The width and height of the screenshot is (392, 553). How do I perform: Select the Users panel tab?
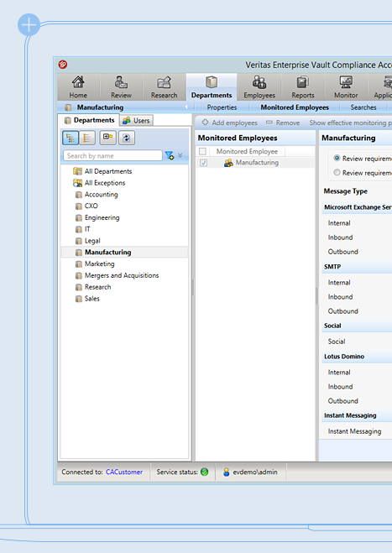[x=136, y=121]
